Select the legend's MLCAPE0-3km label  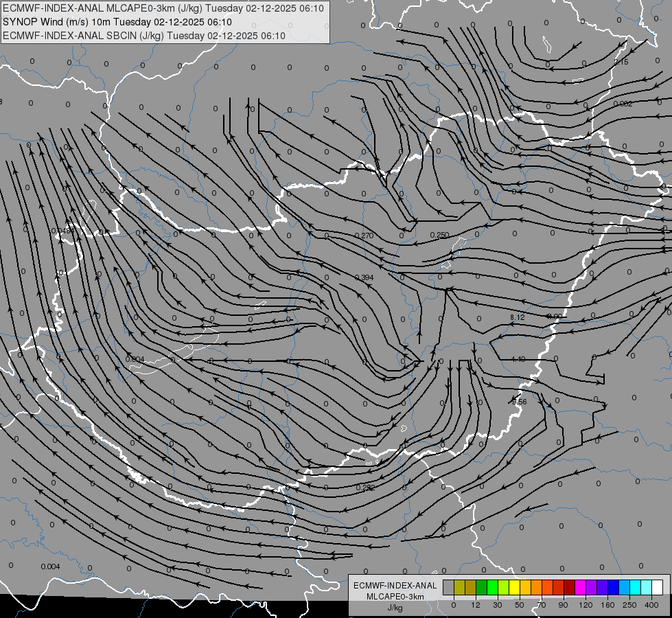tap(395, 597)
